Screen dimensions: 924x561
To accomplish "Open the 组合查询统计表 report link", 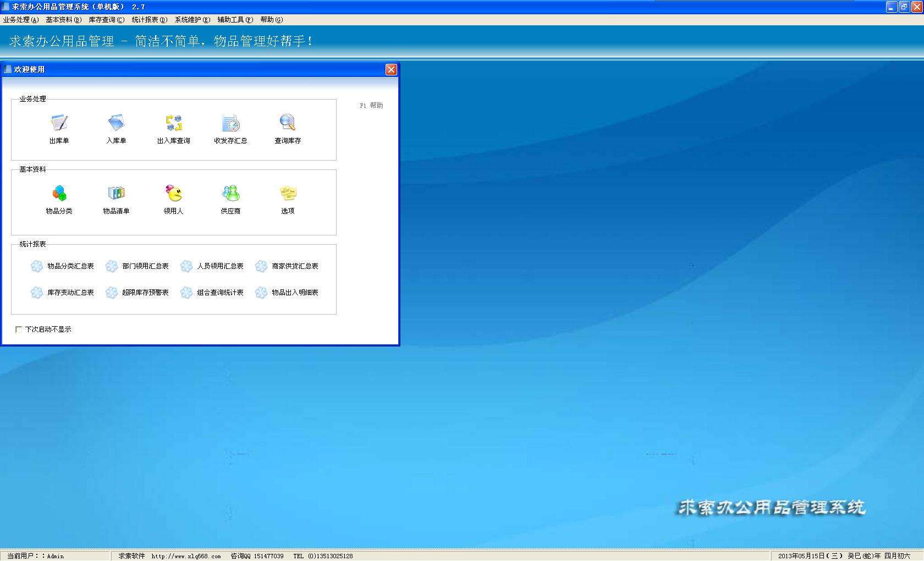I will coord(220,293).
